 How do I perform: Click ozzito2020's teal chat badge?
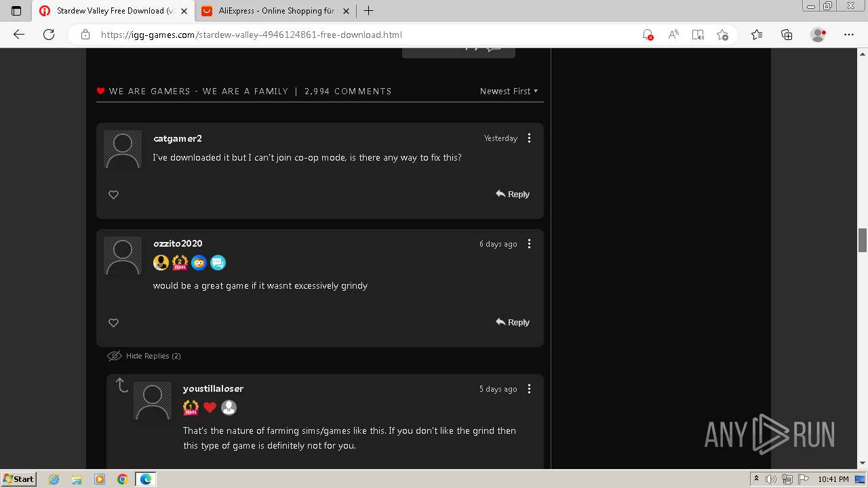[x=218, y=262]
